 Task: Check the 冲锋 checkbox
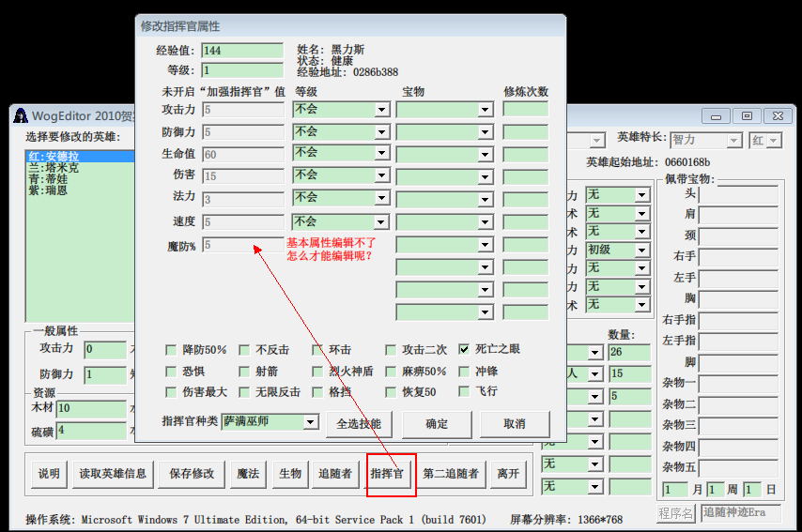point(464,372)
